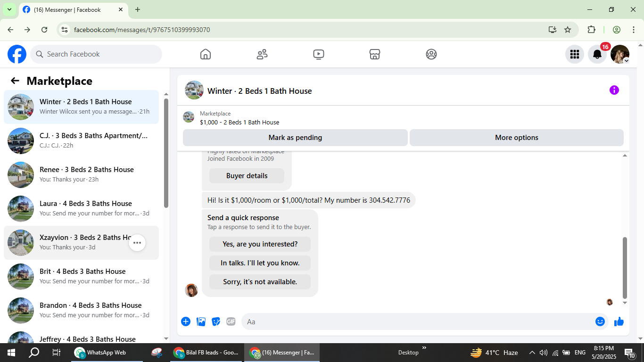
Task: Send 'Yes, are you interested?' quick response
Action: (260, 244)
